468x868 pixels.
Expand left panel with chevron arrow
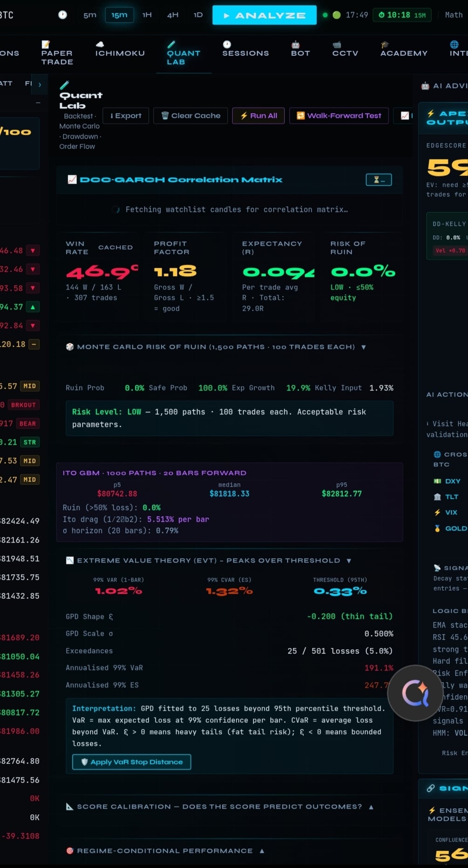tap(40, 84)
